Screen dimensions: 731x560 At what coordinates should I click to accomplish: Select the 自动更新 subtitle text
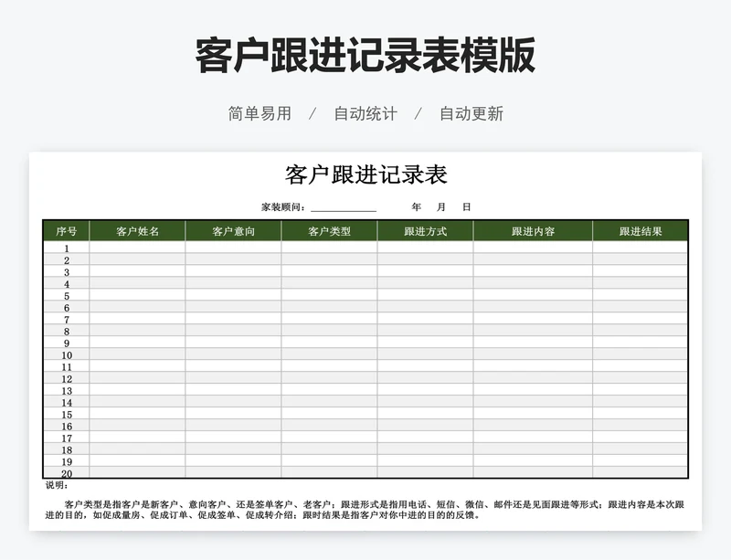471,114
